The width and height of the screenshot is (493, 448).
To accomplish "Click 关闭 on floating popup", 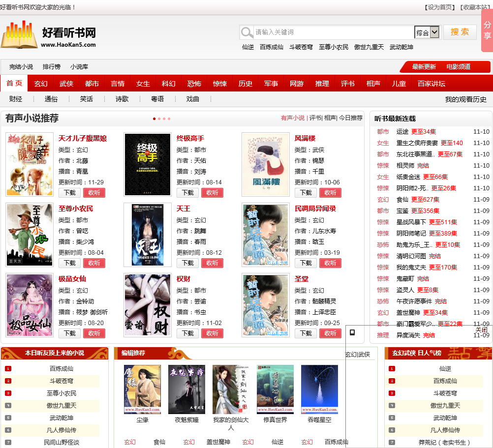I will [x=481, y=329].
